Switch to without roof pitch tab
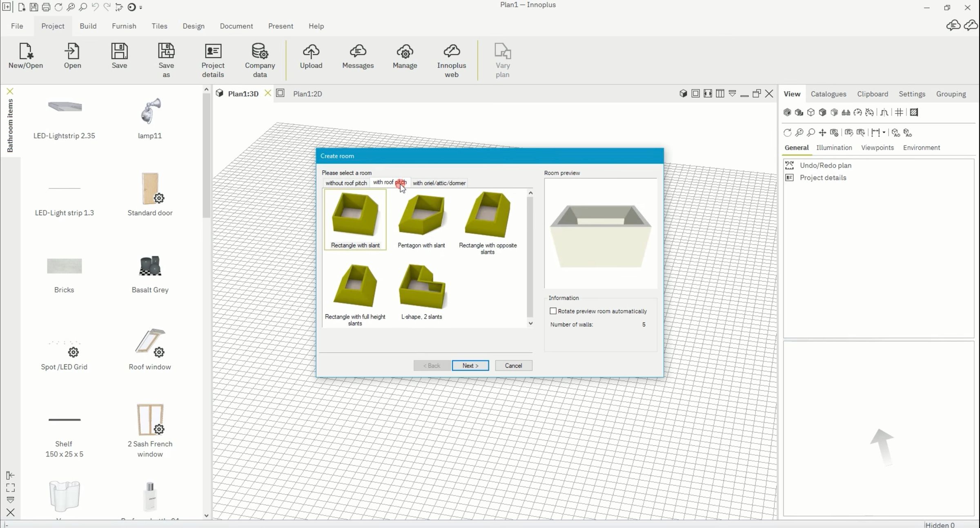Screen dimensions: 980x528 coord(346,183)
